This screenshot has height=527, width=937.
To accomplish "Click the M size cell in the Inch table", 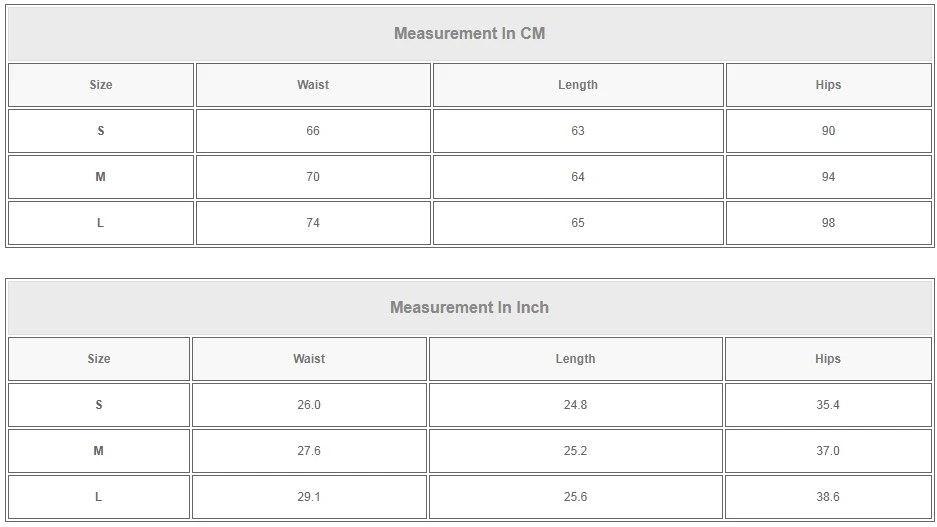I will click(x=99, y=451).
